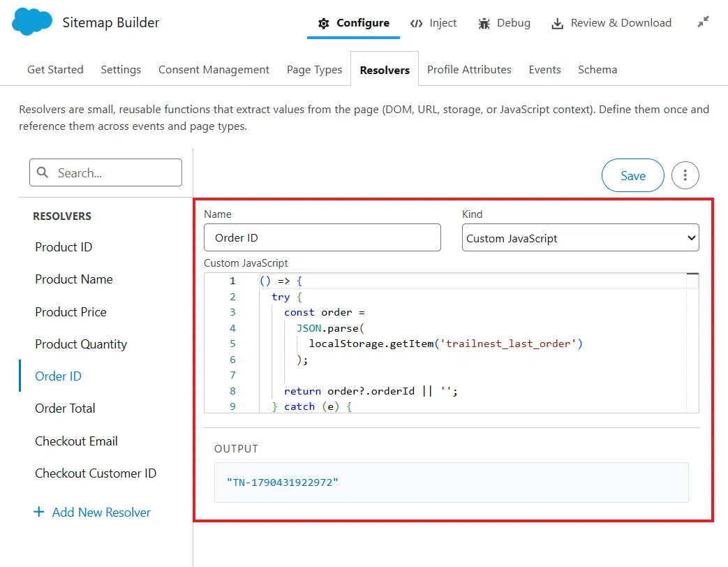Viewport: 728px width, 567px height.
Task: Open the Kind dropdown
Action: click(x=580, y=237)
